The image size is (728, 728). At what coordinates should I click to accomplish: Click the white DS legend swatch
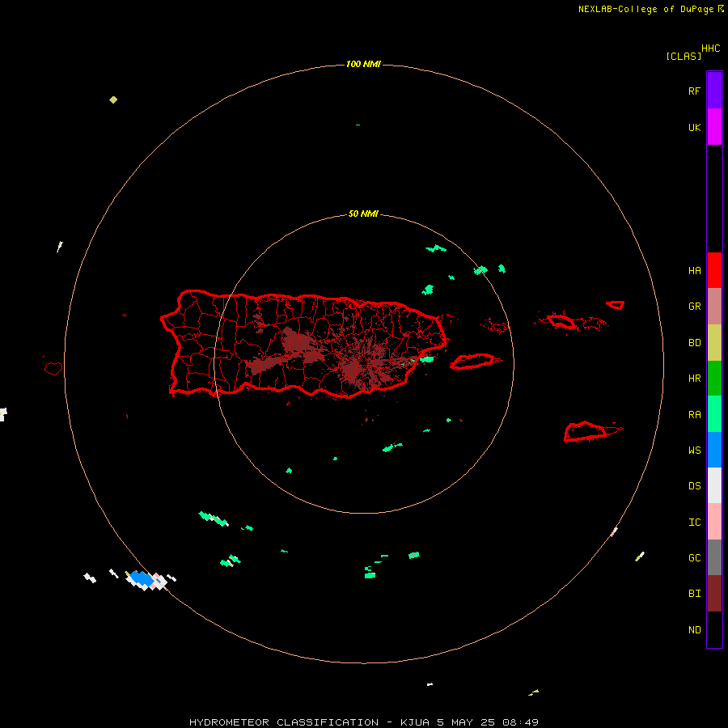pyautogui.click(x=714, y=485)
